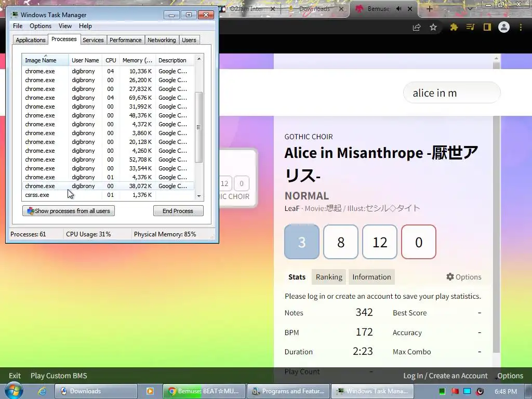Select chrome.exe row using 52,708 K
Viewport: 532px width, 399px height.
tap(108, 159)
